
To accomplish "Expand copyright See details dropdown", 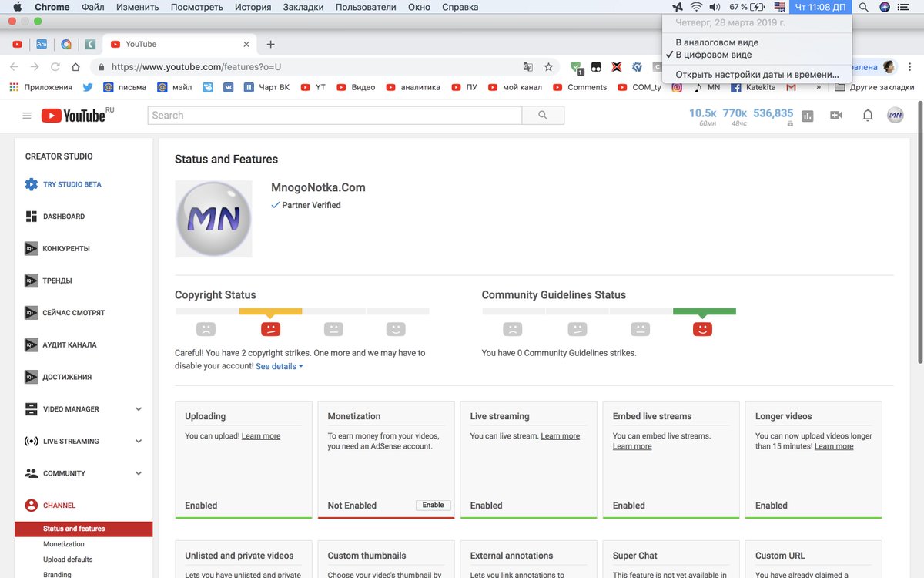I will point(280,367).
